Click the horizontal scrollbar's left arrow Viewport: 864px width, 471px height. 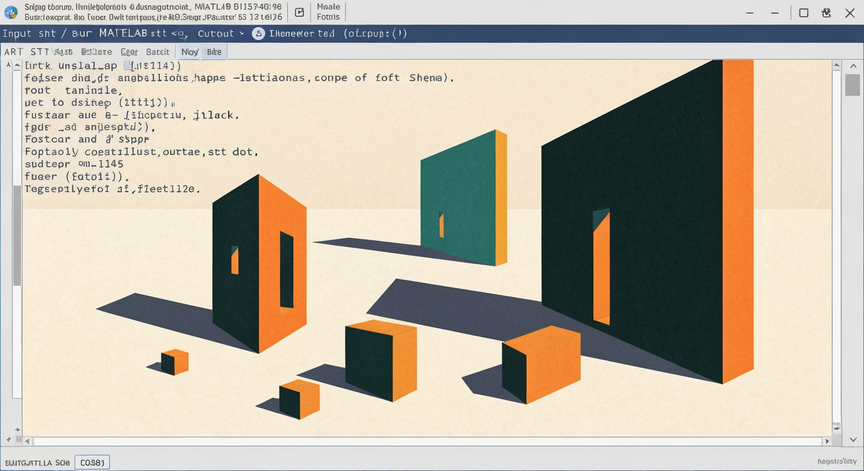pos(28,441)
